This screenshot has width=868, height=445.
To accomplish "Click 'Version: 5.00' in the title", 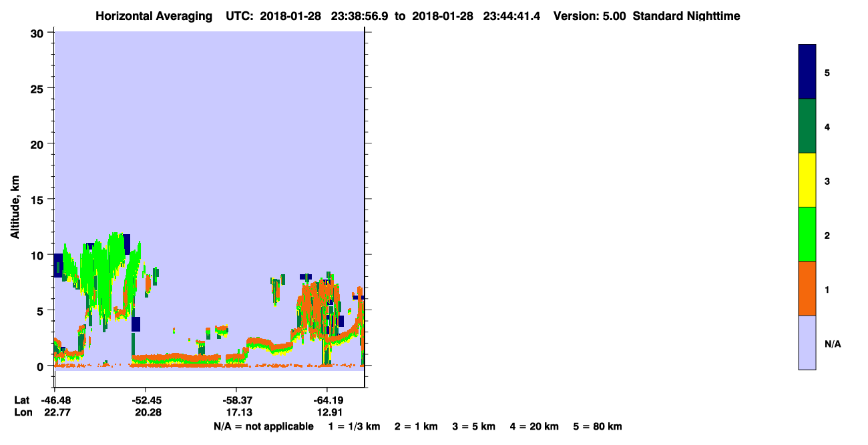I will 590,16.
